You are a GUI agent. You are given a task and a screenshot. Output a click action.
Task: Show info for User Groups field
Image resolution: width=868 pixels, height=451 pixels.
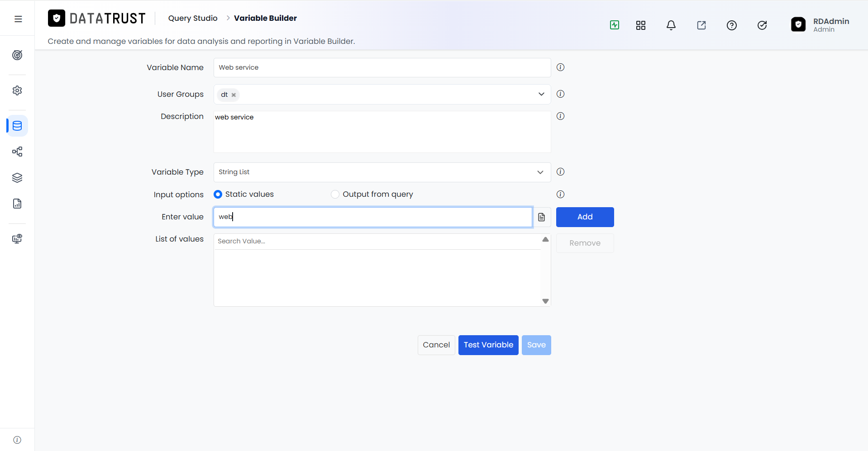click(560, 94)
